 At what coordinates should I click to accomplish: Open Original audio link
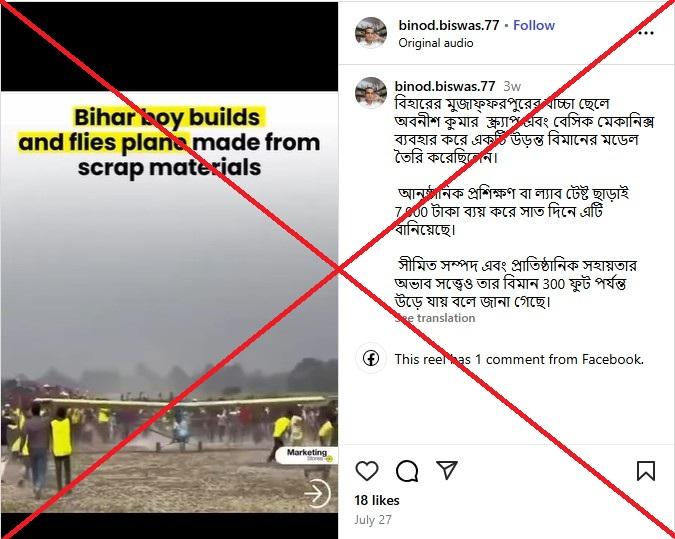pyautogui.click(x=436, y=43)
